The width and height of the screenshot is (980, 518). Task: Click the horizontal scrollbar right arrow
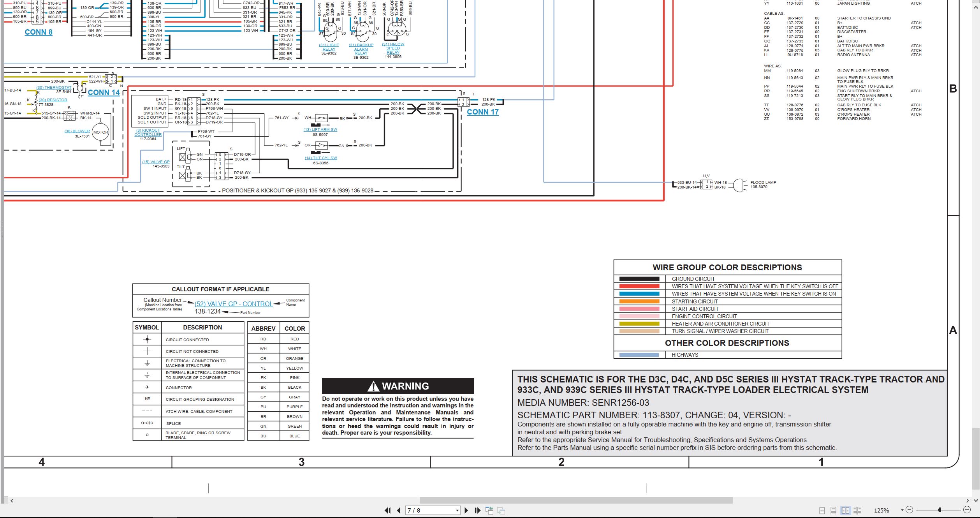(x=968, y=500)
